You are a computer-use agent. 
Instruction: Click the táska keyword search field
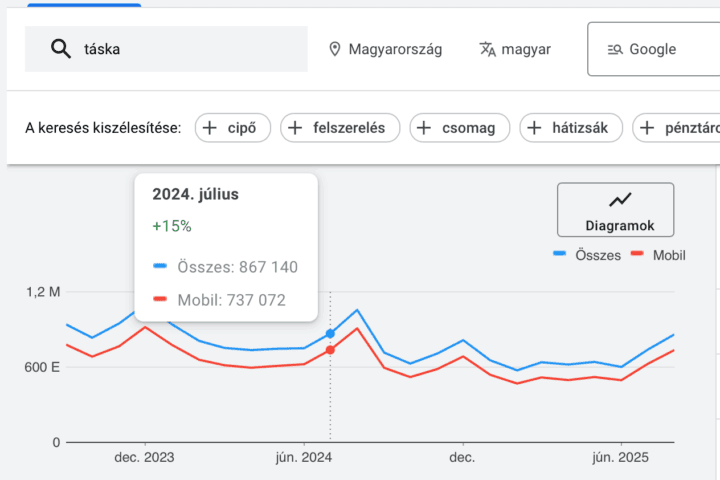tap(180, 49)
